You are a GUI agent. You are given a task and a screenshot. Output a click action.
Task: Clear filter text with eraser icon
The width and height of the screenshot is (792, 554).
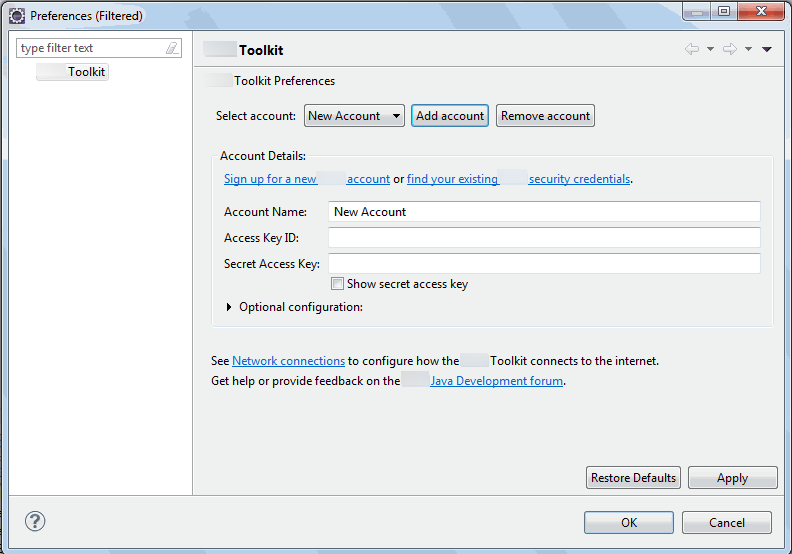click(x=172, y=48)
